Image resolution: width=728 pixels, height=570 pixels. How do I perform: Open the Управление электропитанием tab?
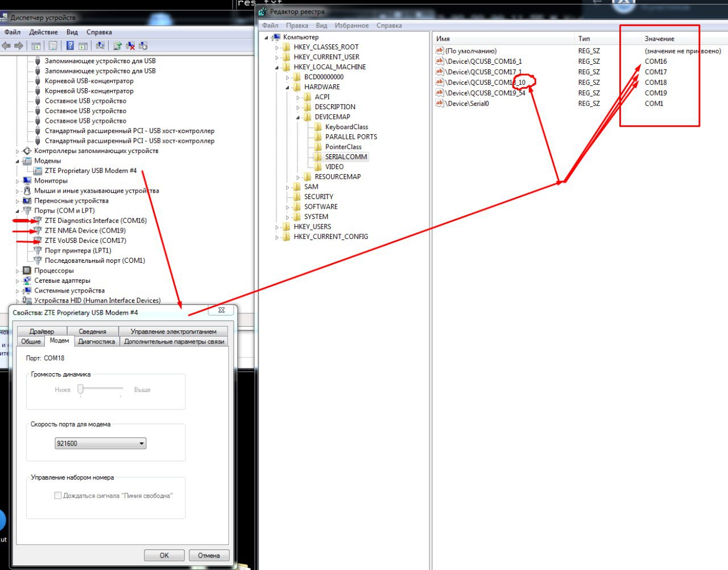pos(173,332)
